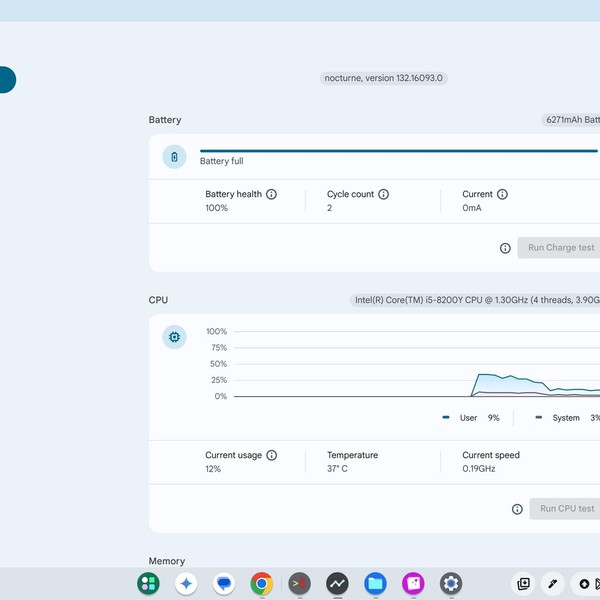
Task: Click info icon beside Run Charge test
Action: pos(506,248)
